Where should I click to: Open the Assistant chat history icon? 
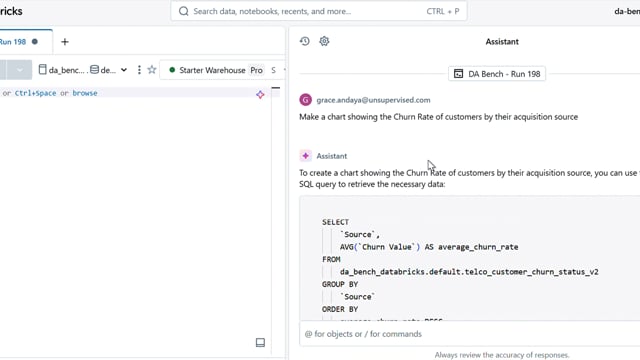tap(304, 41)
